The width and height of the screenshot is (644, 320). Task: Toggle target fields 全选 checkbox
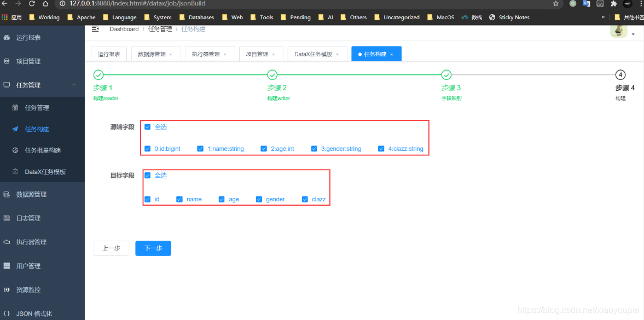(x=147, y=176)
